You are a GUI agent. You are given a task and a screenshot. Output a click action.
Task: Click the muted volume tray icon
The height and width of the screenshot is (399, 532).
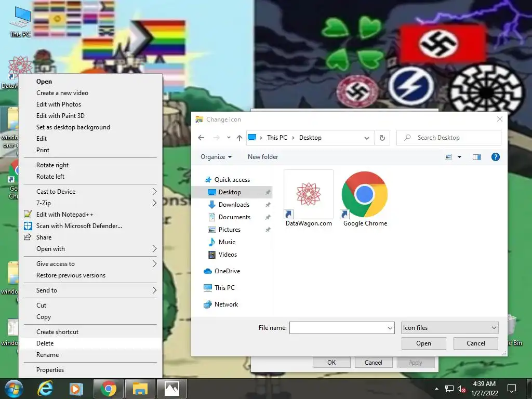(x=461, y=389)
